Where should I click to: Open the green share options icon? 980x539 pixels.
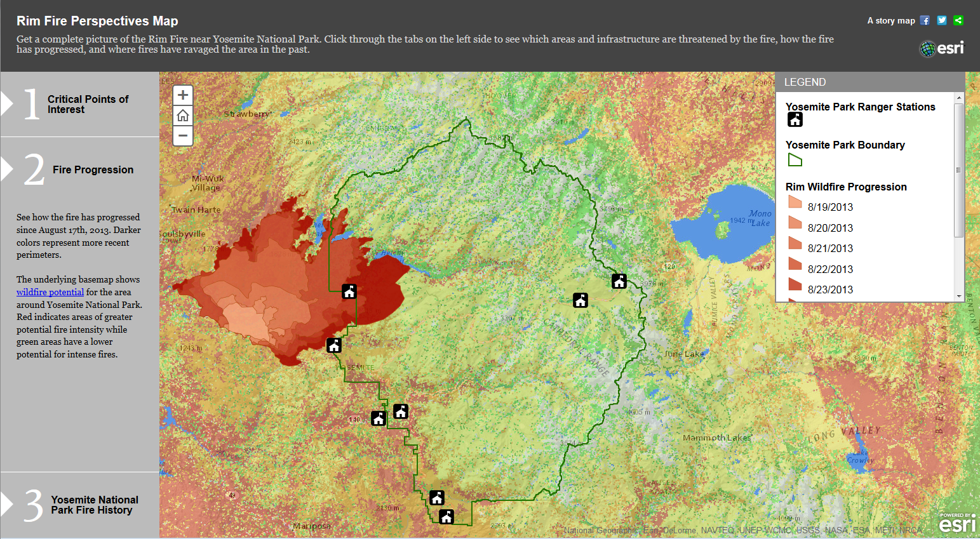point(958,20)
